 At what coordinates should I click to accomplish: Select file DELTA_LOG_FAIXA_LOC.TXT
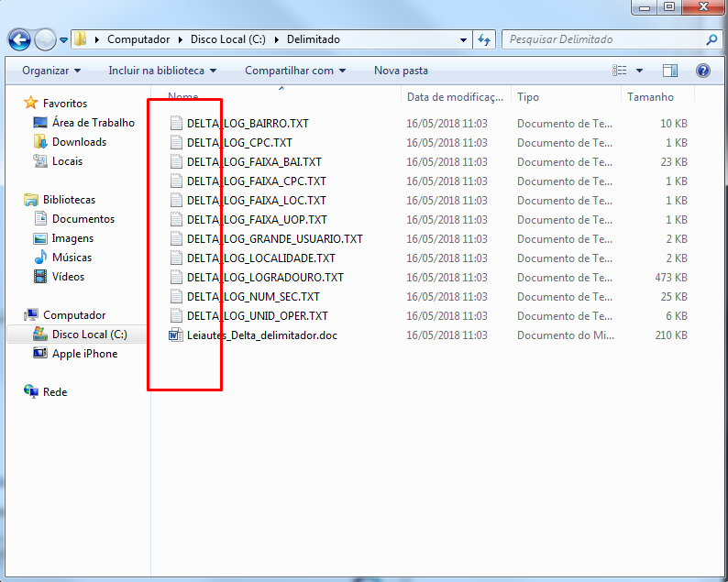[257, 201]
